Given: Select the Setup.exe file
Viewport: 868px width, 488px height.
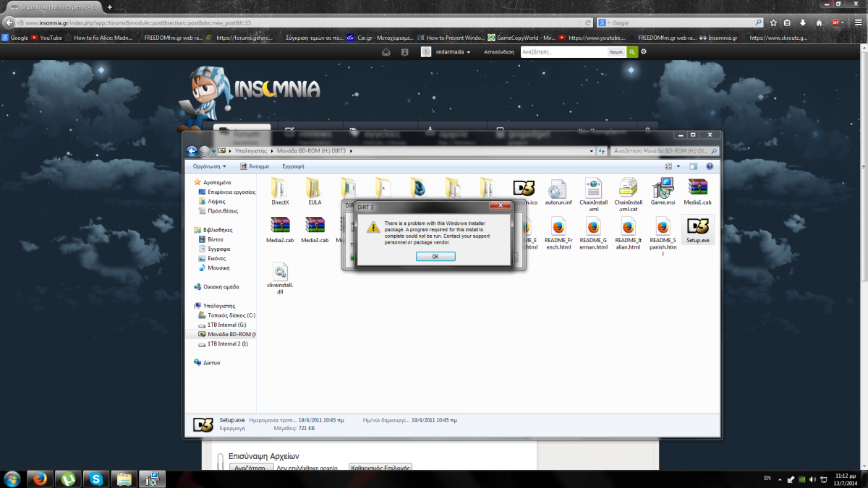Looking at the screenshot, I should point(698,229).
